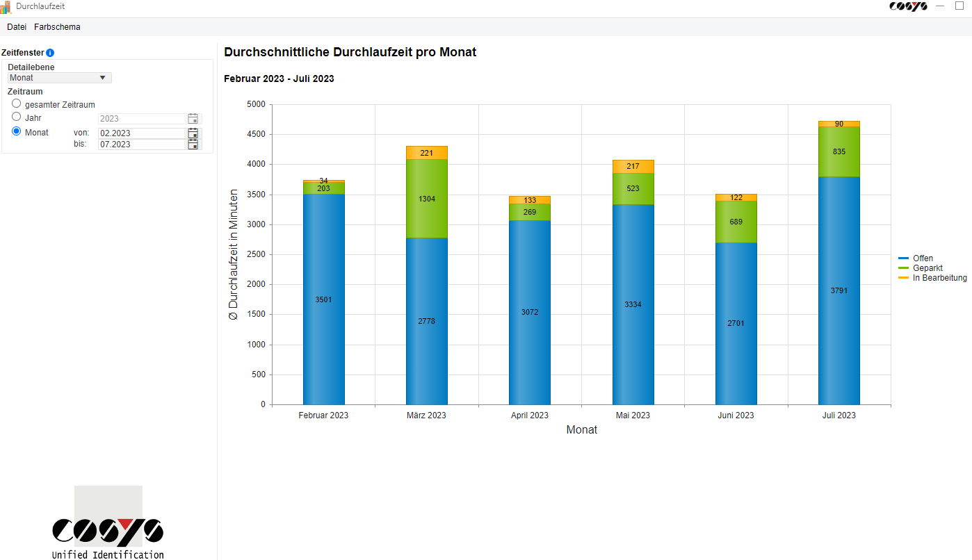972x560 pixels.
Task: Click the Juni 2023 green segment 689
Action: tap(736, 222)
